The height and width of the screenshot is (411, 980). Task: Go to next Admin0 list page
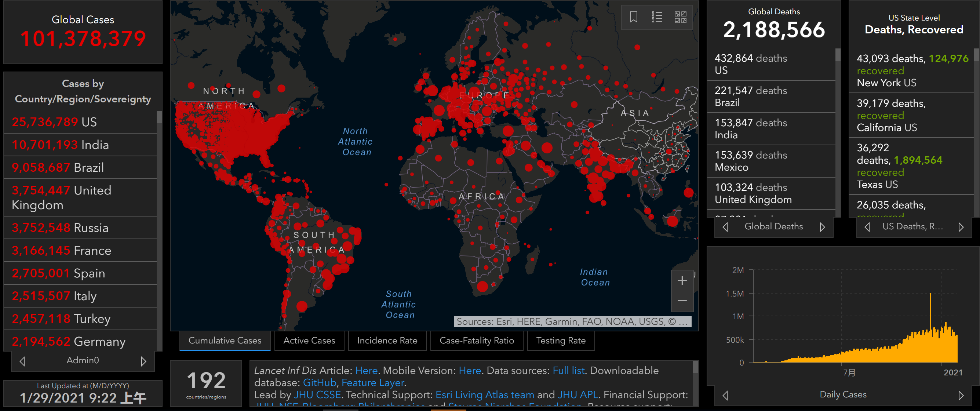tap(143, 361)
